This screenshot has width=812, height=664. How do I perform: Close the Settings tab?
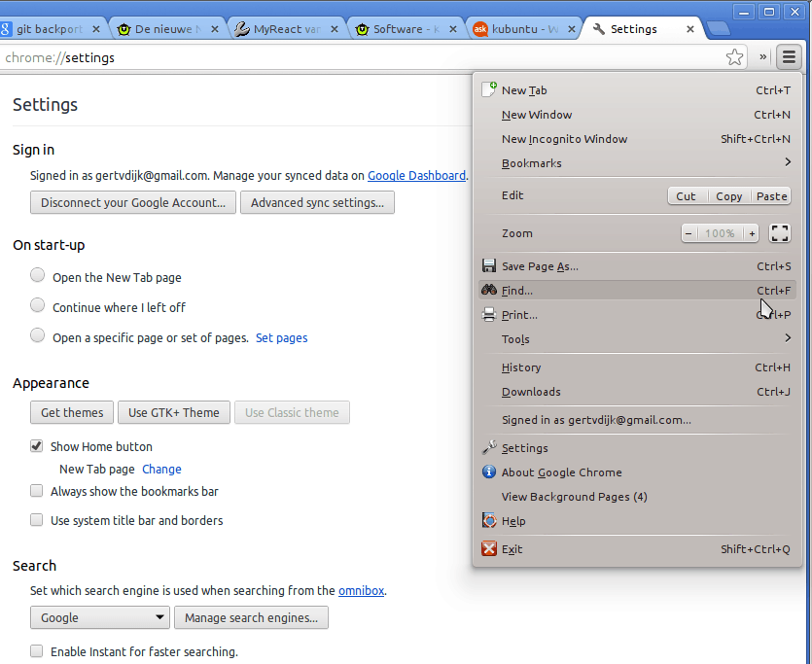[x=690, y=29]
